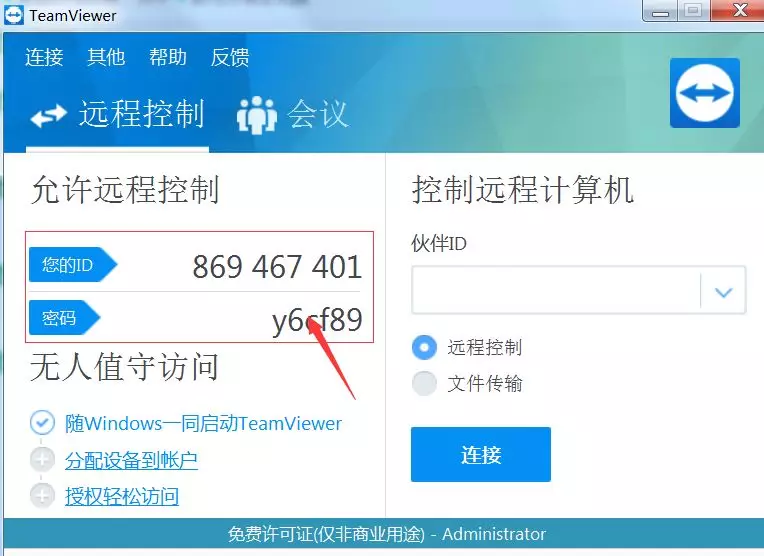The width and height of the screenshot is (764, 556).
Task: Toggle start TeamViewer with Windows checkmark
Action: pos(42,422)
